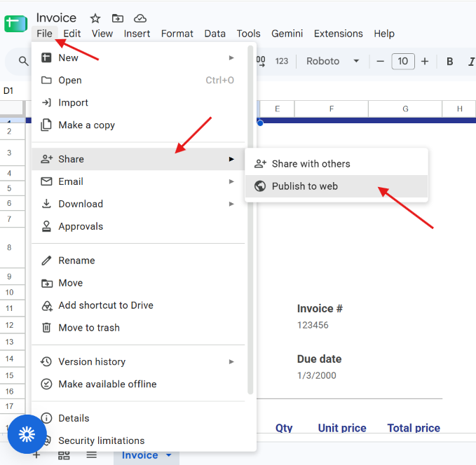Click the Move to trash bin icon
Screen dimensions: 476x465
tap(46, 328)
